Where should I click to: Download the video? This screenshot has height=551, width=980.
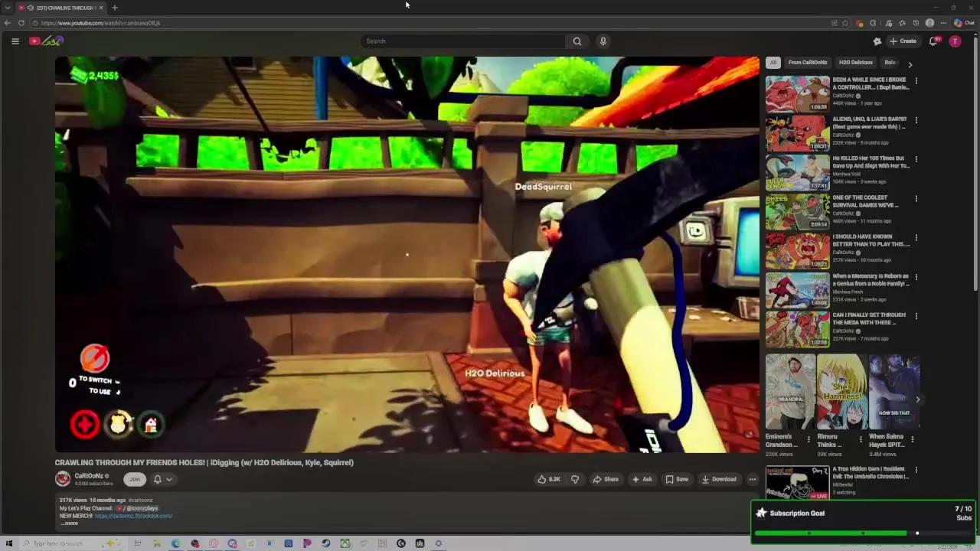(719, 479)
